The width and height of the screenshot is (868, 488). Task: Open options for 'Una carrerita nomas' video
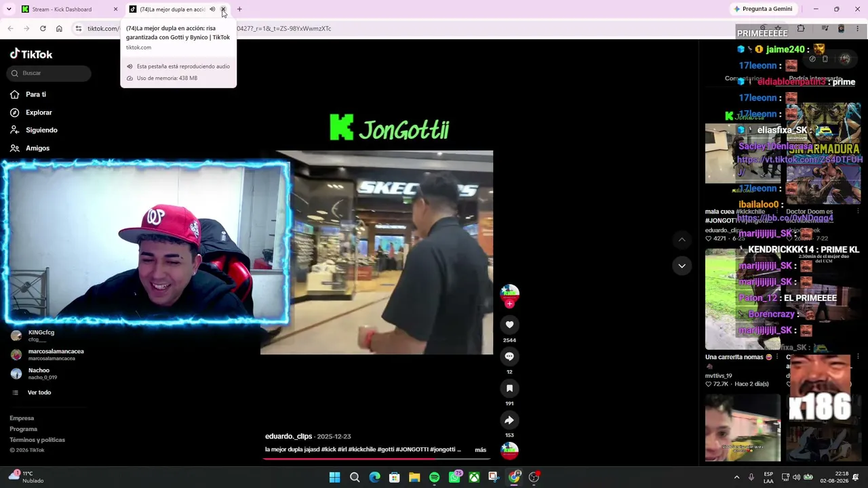pos(778,357)
